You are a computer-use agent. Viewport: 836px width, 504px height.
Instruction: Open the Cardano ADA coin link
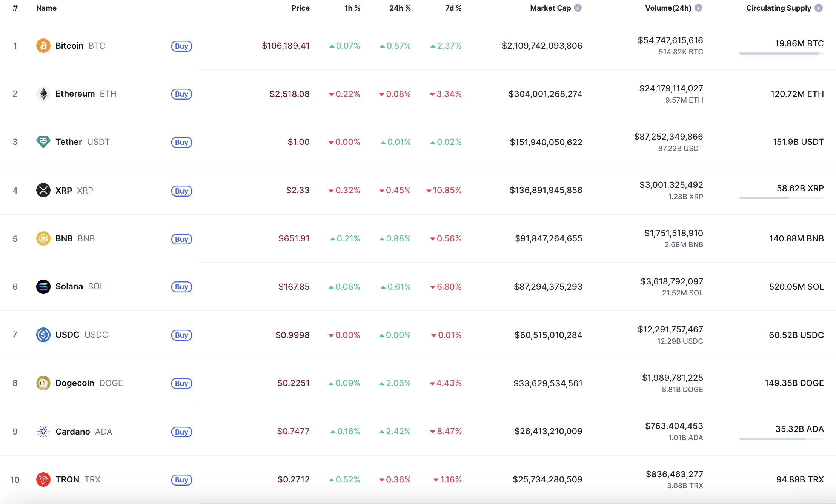(x=73, y=432)
